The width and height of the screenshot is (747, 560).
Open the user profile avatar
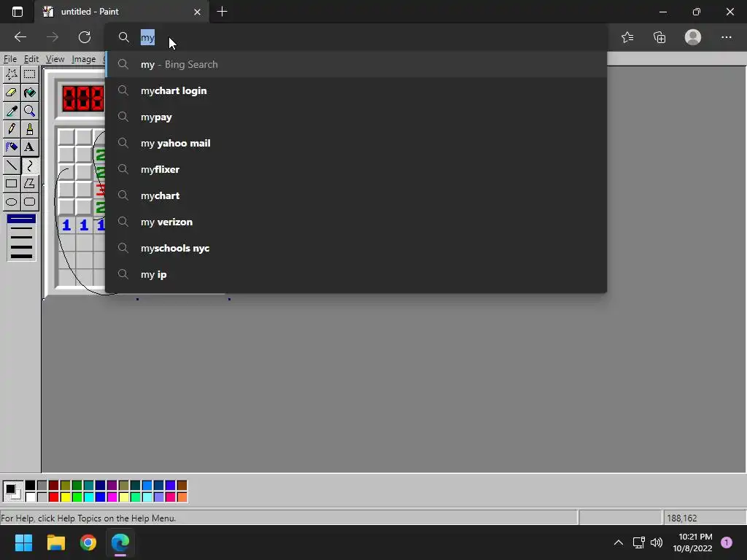point(693,37)
